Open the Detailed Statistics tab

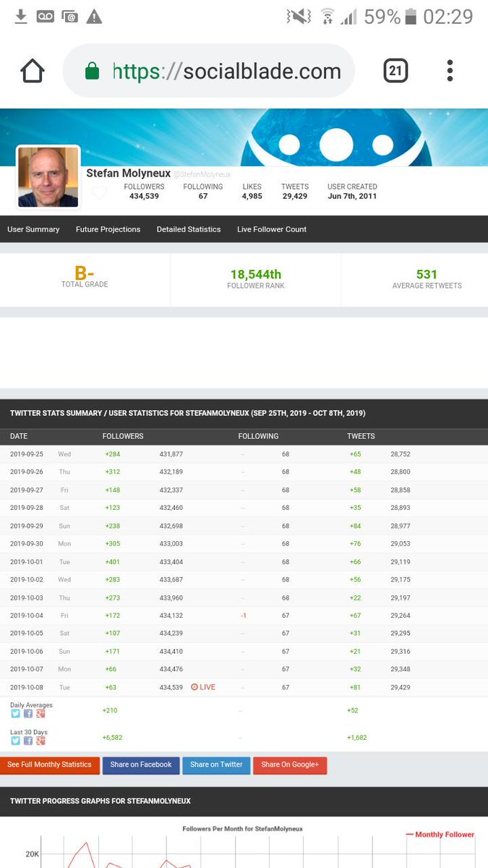coord(189,229)
